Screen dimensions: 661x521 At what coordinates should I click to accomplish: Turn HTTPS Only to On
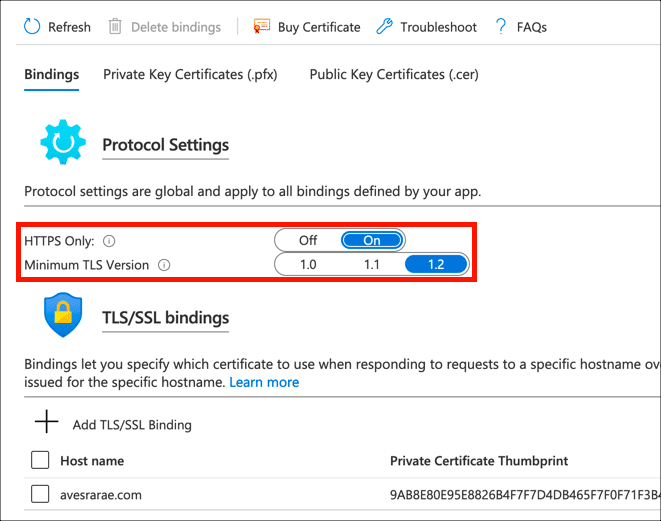372,240
